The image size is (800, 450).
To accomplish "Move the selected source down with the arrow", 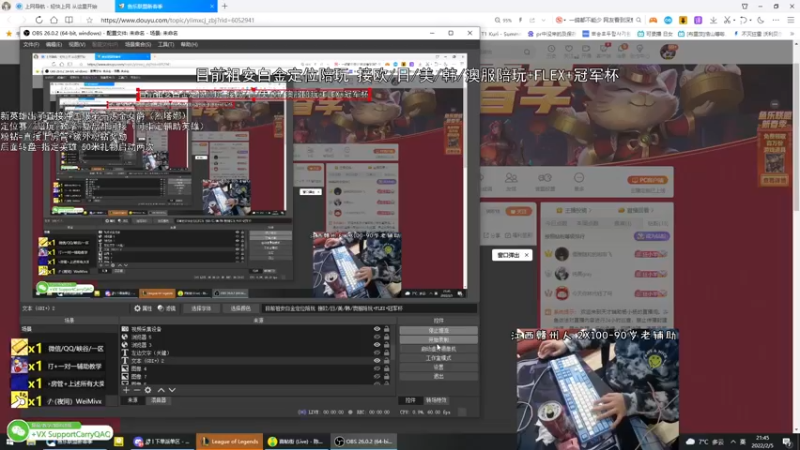I will pos(172,390).
